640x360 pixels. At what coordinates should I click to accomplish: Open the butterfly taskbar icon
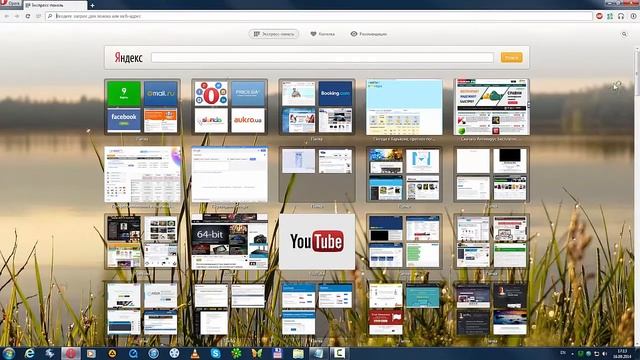coord(257,353)
